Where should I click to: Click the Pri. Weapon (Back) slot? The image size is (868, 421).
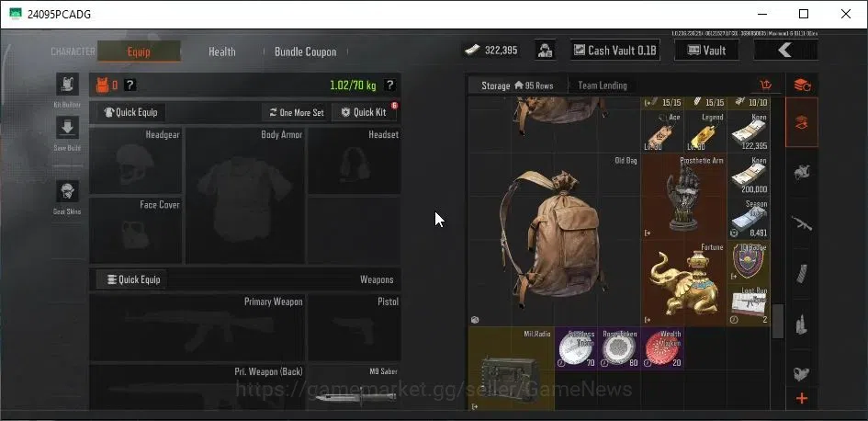(x=197, y=387)
